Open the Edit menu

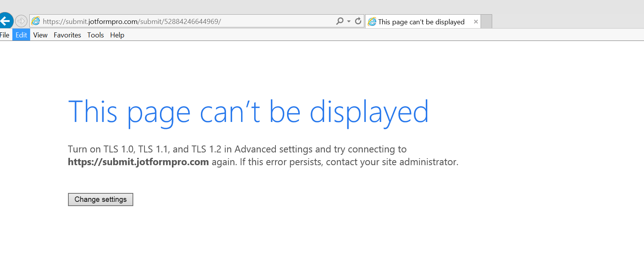tap(21, 35)
